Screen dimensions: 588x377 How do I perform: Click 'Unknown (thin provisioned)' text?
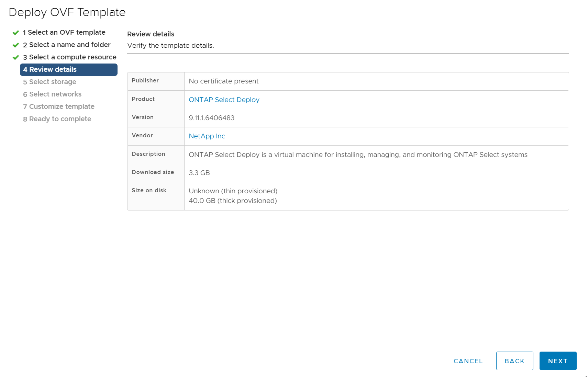pyautogui.click(x=233, y=191)
